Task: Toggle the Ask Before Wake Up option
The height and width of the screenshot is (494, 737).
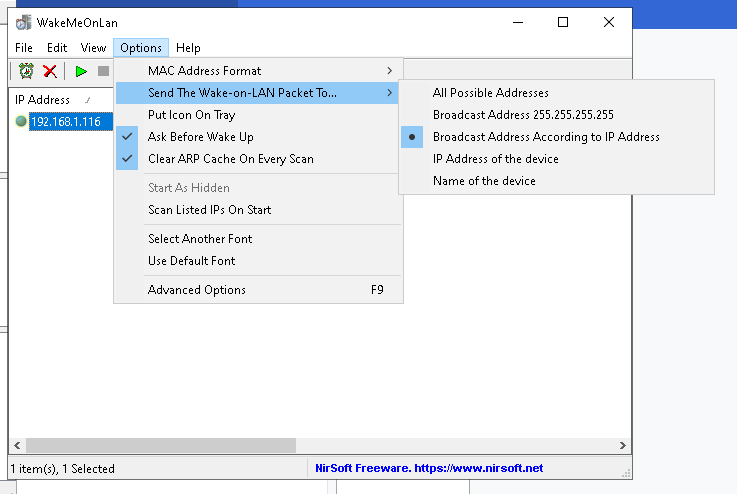Action: pyautogui.click(x=200, y=137)
